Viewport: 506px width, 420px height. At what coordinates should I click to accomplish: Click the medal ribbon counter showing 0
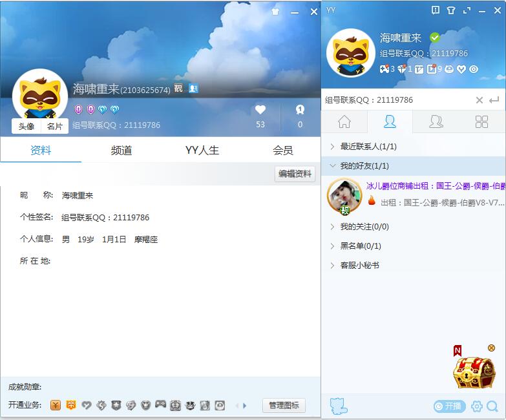tap(300, 116)
